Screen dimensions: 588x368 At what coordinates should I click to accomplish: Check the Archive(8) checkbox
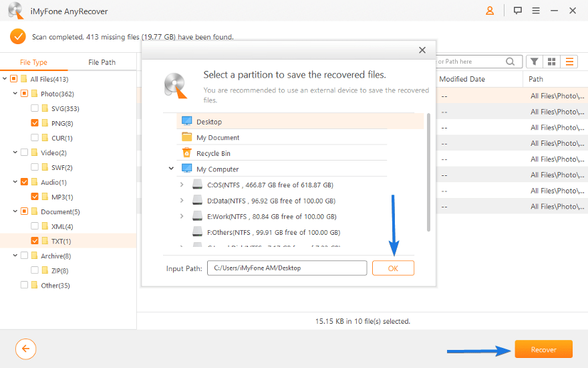[24, 256]
